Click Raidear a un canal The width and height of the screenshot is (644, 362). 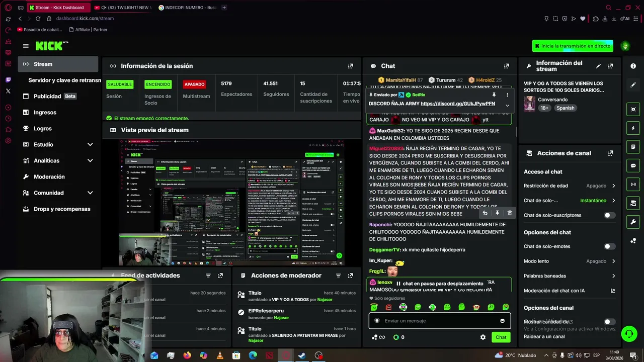click(x=544, y=337)
